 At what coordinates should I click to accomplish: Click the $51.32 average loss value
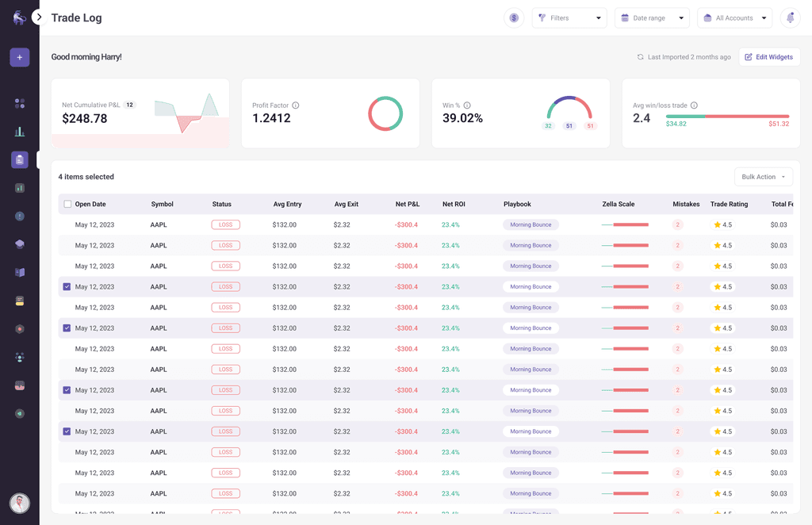pos(779,124)
